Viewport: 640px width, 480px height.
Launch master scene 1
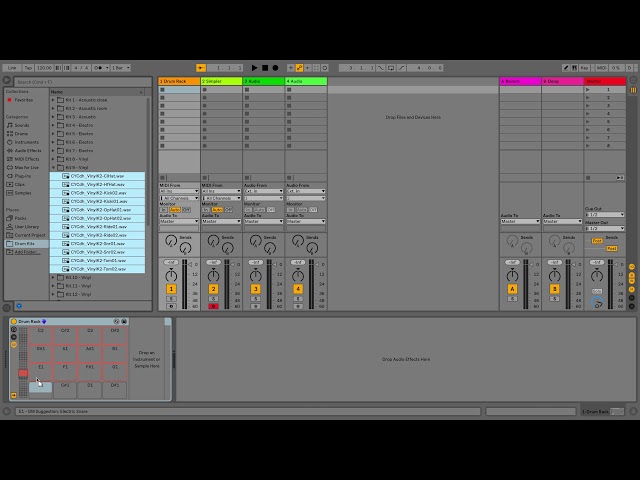[588, 89]
